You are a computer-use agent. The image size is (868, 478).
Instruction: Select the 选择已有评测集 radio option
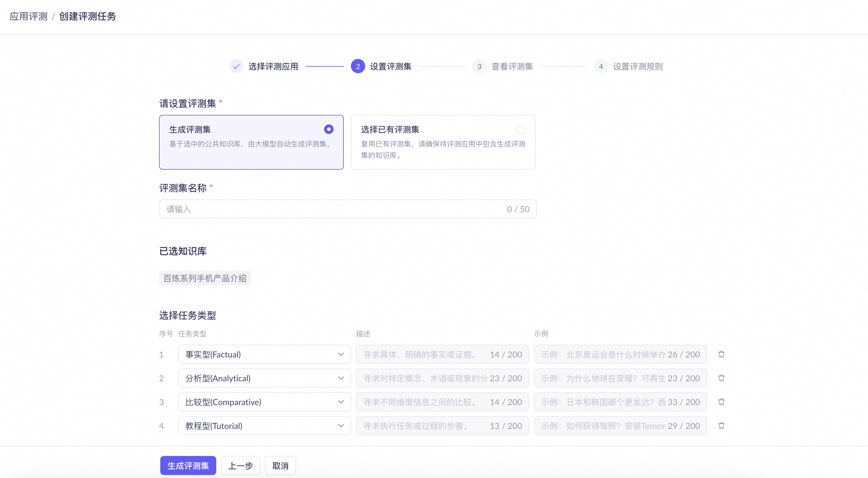(520, 129)
